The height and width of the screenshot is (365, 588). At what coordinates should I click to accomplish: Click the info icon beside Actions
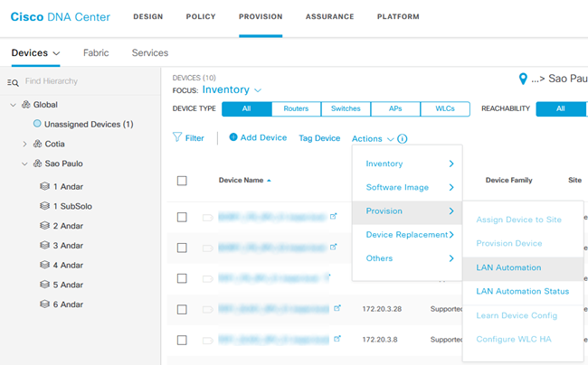click(x=402, y=139)
